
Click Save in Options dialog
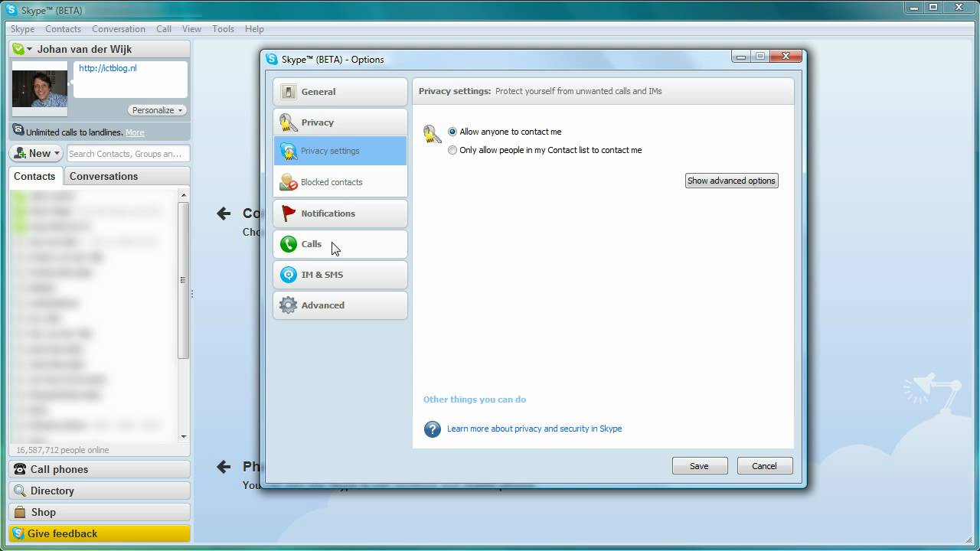699,466
